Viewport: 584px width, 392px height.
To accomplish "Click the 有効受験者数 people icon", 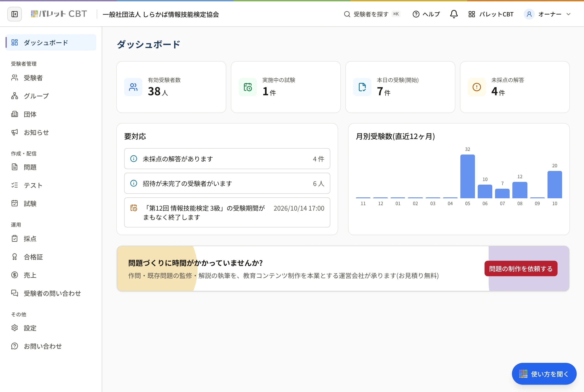I will tap(133, 87).
